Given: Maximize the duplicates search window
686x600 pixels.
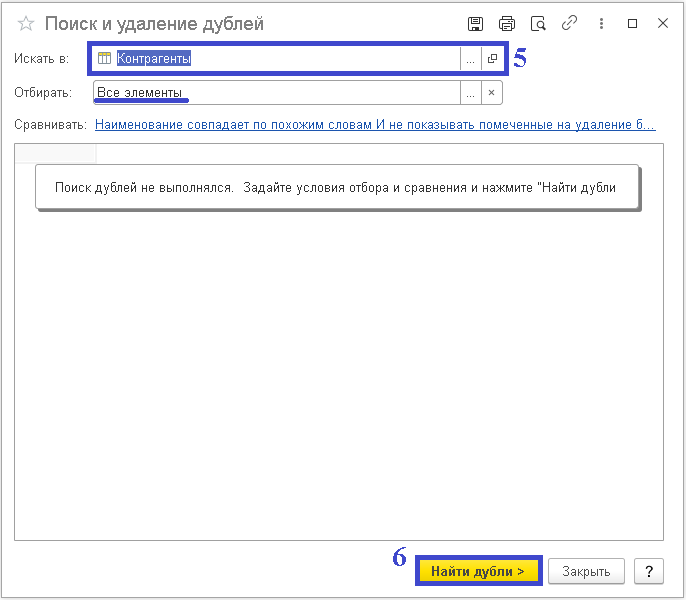Looking at the screenshot, I should coord(632,24).
